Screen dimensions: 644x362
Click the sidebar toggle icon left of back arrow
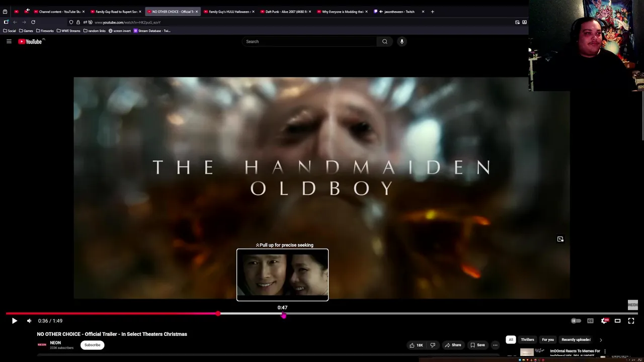[6, 22]
